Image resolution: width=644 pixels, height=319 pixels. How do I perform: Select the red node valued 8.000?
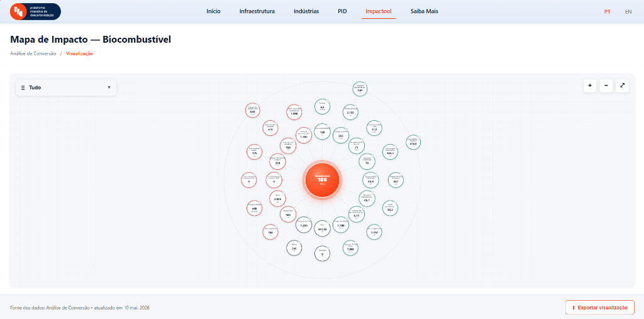click(277, 198)
